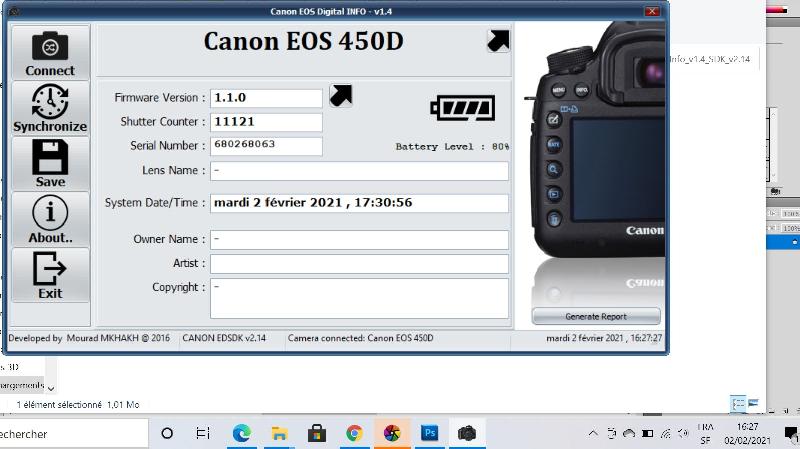Screen dimensions: 800x449
Task: Click the Shutter Counter field
Action: point(266,122)
